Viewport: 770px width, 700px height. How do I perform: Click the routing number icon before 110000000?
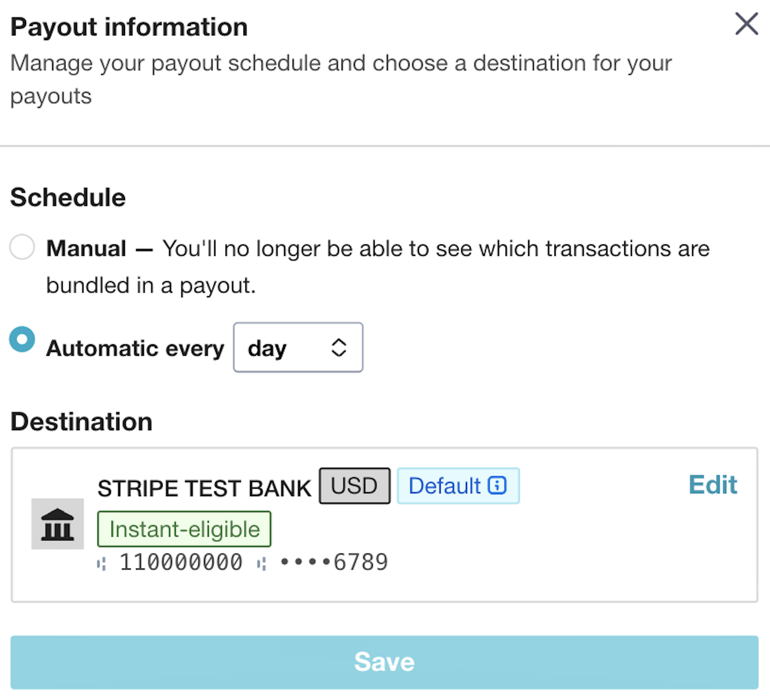(101, 563)
